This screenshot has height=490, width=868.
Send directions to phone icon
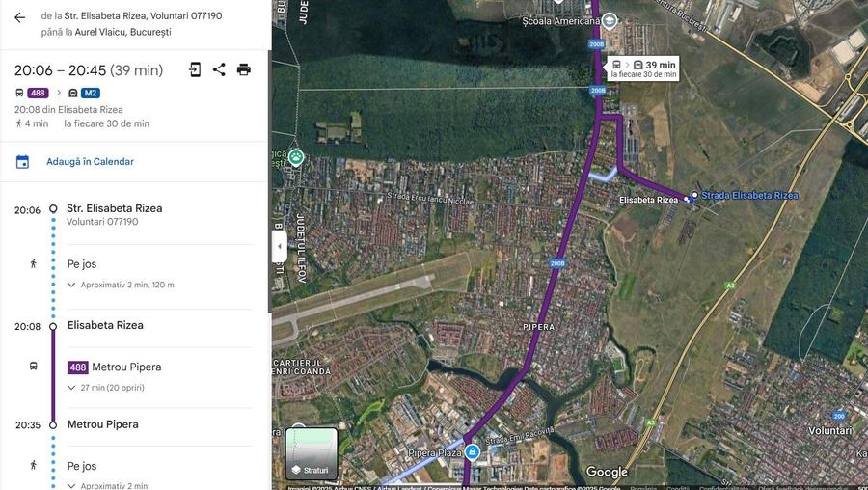(x=195, y=69)
